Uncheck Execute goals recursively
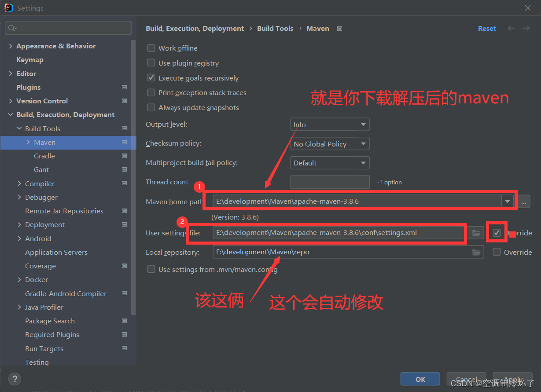 pos(151,77)
